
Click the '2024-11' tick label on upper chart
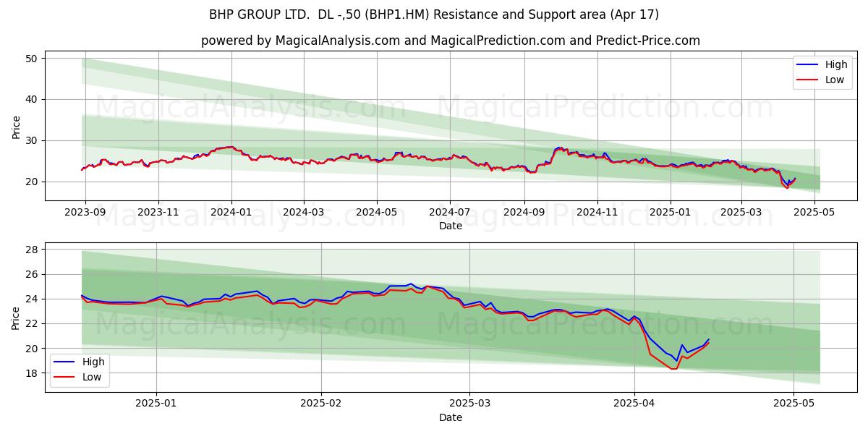(597, 213)
